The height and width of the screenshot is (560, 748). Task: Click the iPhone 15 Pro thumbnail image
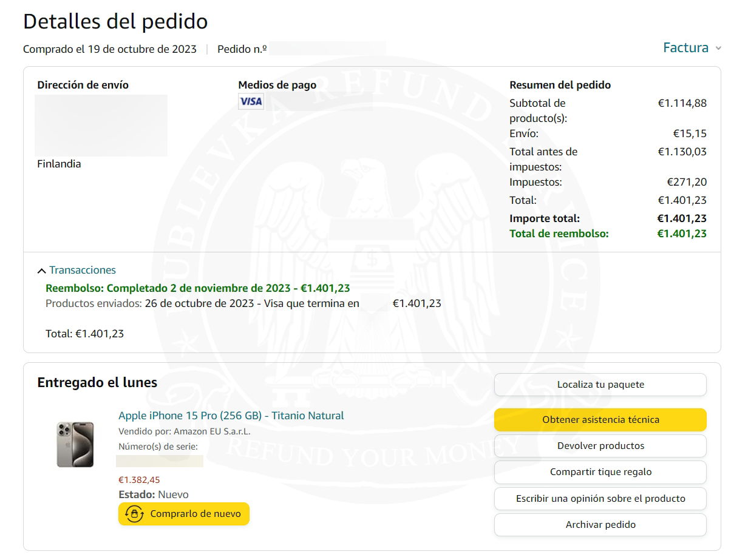pos(75,445)
